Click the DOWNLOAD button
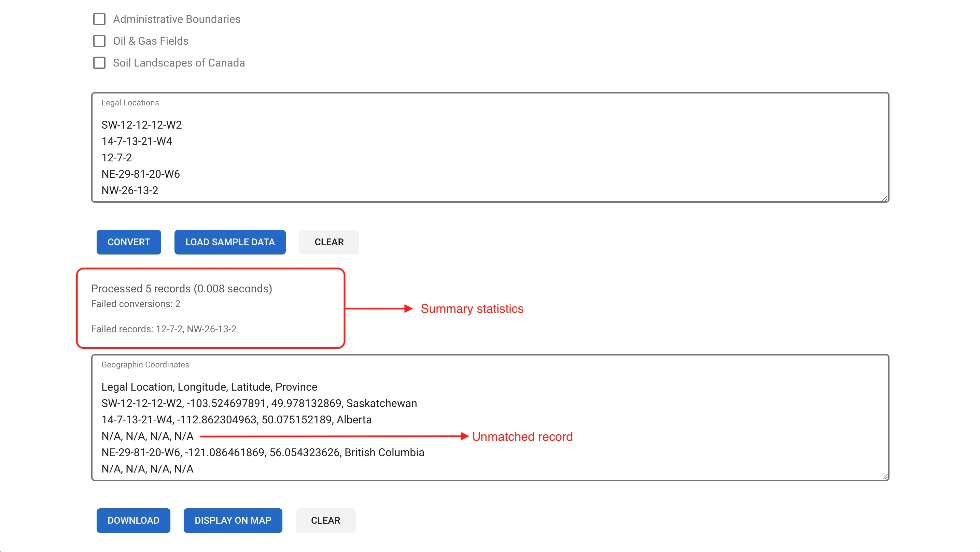This screenshot has width=980, height=552. point(133,521)
